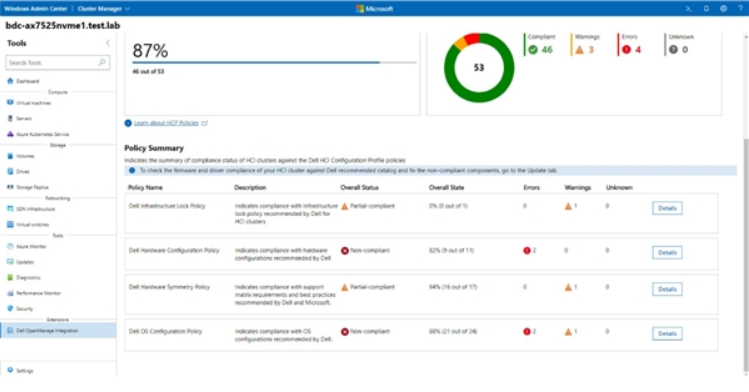Open Details for Hardware Configuration Policy
The height and width of the screenshot is (392, 749).
[x=667, y=253]
